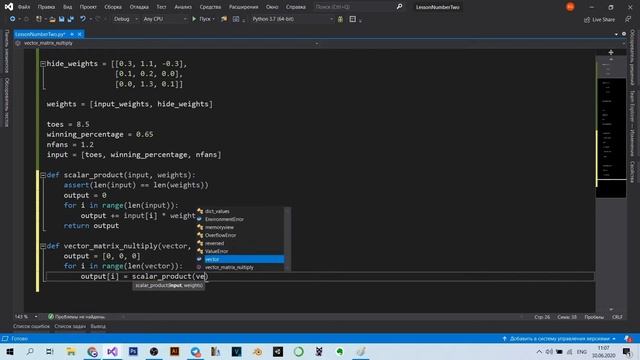The height and width of the screenshot is (360, 640).
Task: Select 'reversed' in the autocomplete list
Action: coord(240,243)
